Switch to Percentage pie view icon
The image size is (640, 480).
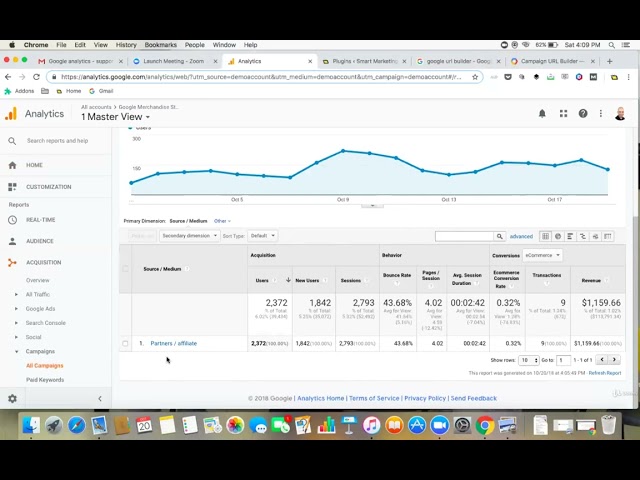pyautogui.click(x=558, y=236)
